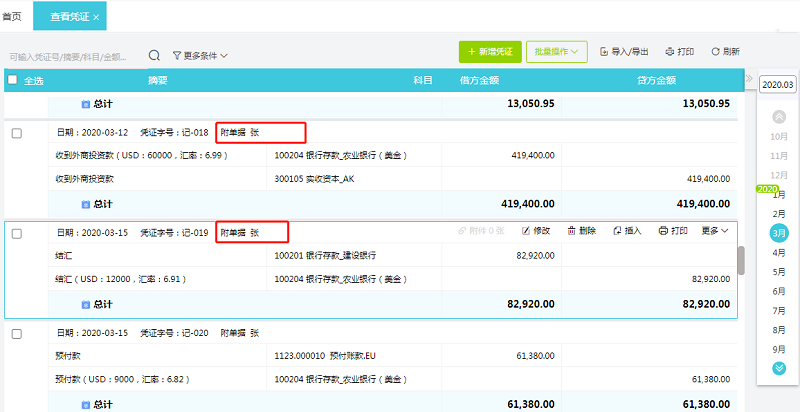Open the 批量操作 dropdown
The image size is (800, 412).
(x=556, y=51)
